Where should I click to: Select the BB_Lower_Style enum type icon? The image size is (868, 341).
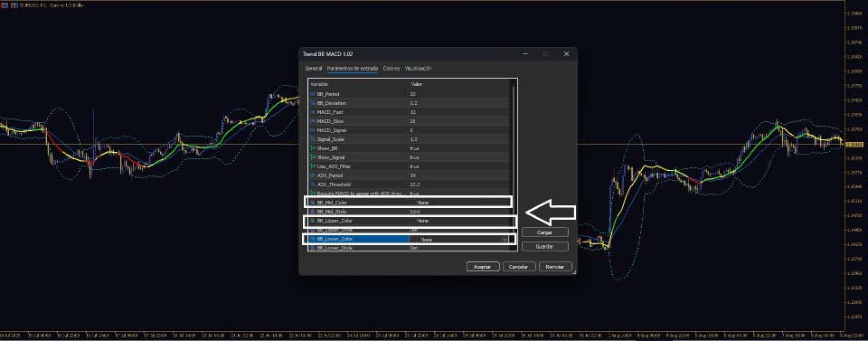313,248
